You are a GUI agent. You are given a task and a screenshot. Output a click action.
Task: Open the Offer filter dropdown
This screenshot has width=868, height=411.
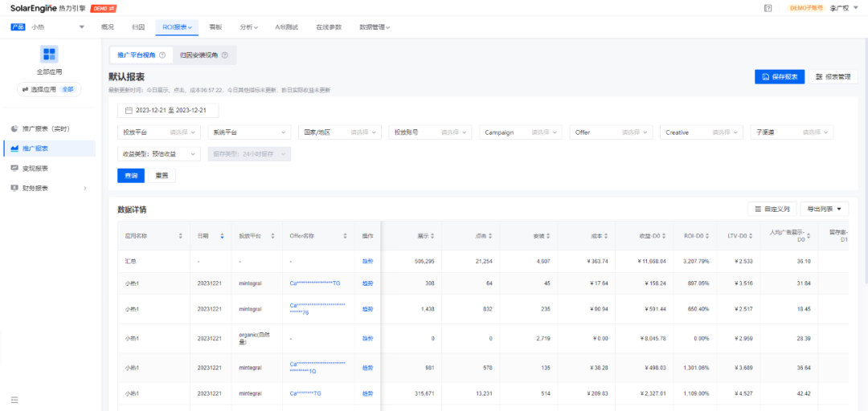click(611, 132)
